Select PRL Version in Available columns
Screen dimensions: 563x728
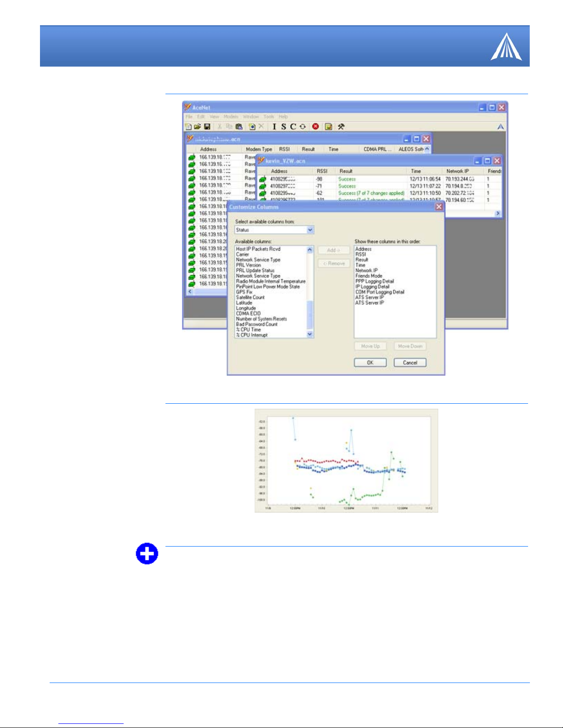pyautogui.click(x=248, y=265)
